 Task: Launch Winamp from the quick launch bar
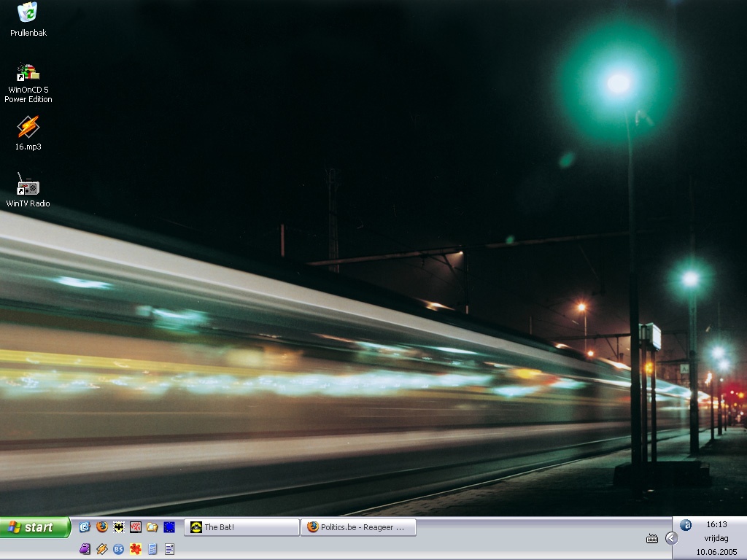102,549
